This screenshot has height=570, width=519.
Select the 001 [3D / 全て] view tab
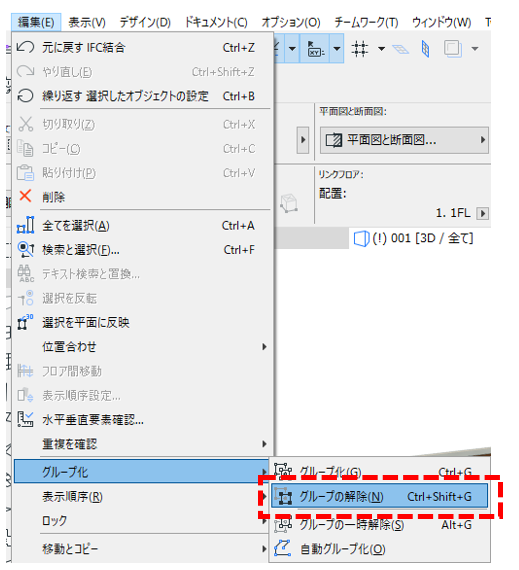pyautogui.click(x=414, y=238)
